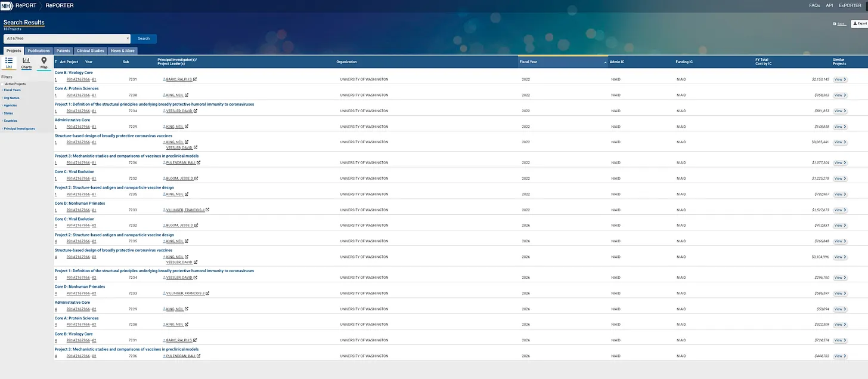Image resolution: width=868 pixels, height=379 pixels.
Task: Open external link icon beside PULENDRAN, BALI in FY2022 row
Action: 198,163
